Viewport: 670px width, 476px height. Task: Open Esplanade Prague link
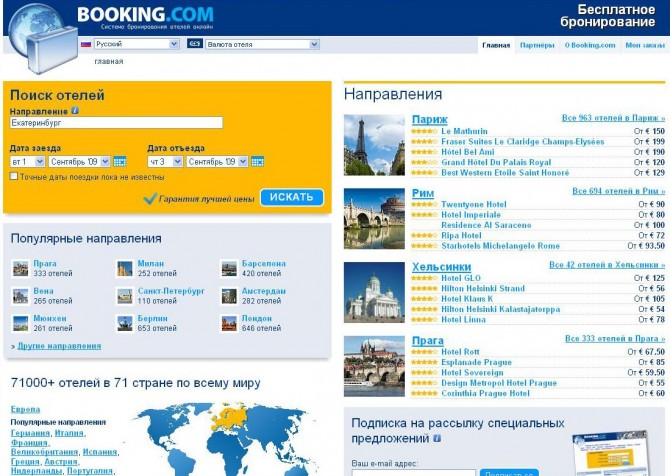[x=476, y=362]
